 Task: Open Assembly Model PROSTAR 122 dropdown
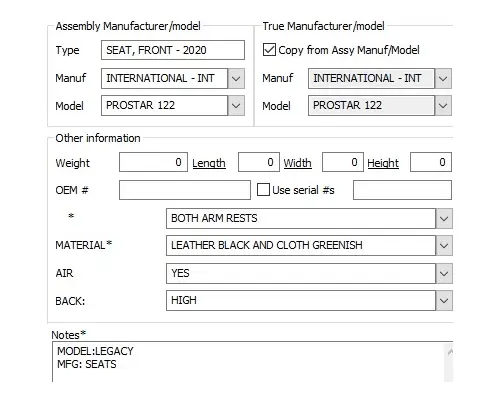point(236,106)
